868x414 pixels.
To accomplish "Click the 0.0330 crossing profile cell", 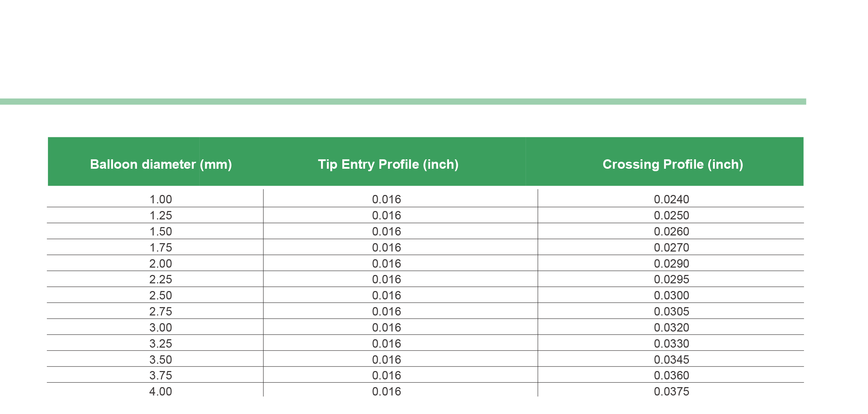I will (x=671, y=344).
